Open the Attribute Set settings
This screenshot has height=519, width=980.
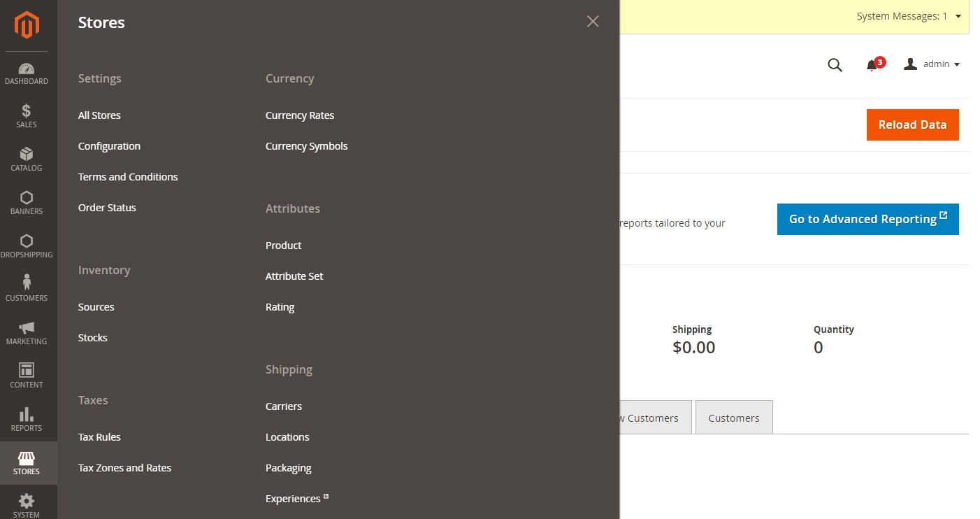[294, 276]
